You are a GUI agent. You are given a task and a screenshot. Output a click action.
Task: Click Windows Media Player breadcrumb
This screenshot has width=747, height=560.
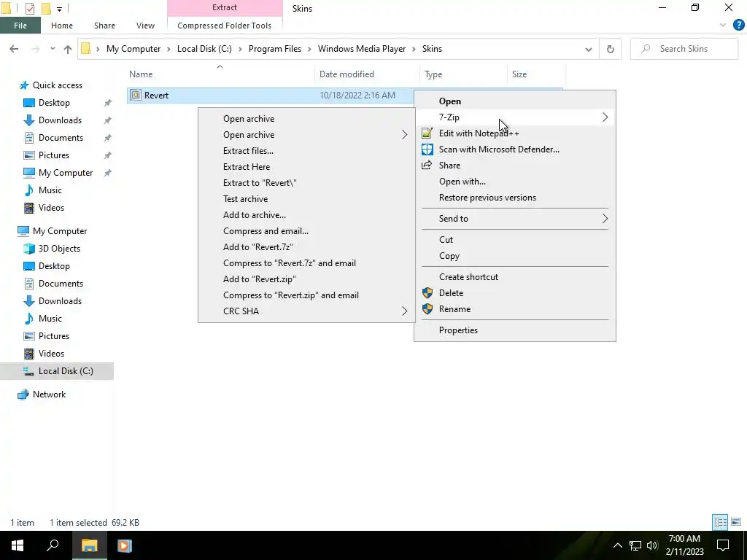click(362, 49)
